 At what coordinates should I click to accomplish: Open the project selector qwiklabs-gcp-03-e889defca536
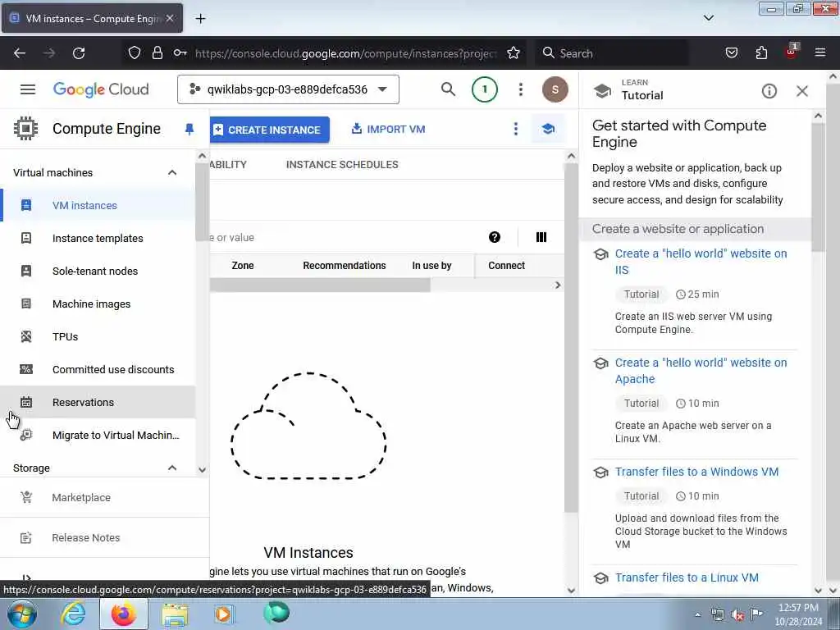pos(288,89)
